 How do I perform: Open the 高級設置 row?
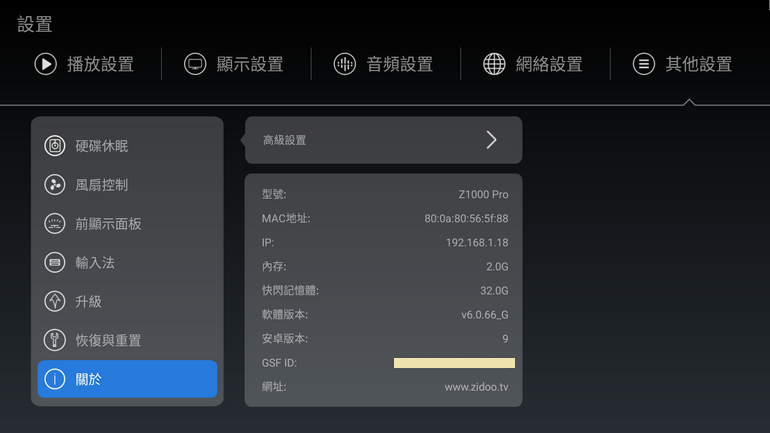384,140
